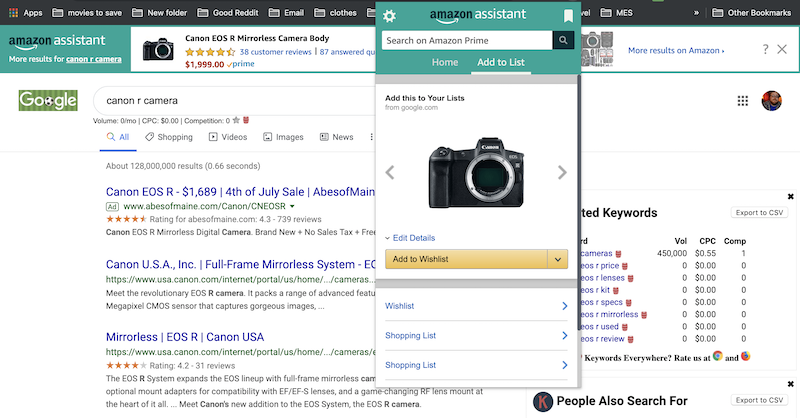This screenshot has width=800, height=418.
Task: Click red icon next to eos r used
Action: point(625,327)
